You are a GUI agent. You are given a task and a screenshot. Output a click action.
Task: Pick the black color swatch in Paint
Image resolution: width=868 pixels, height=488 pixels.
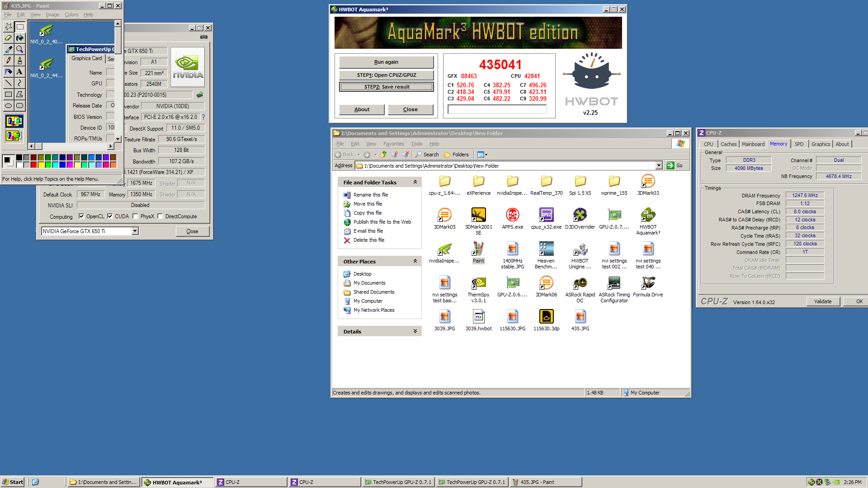point(19,157)
